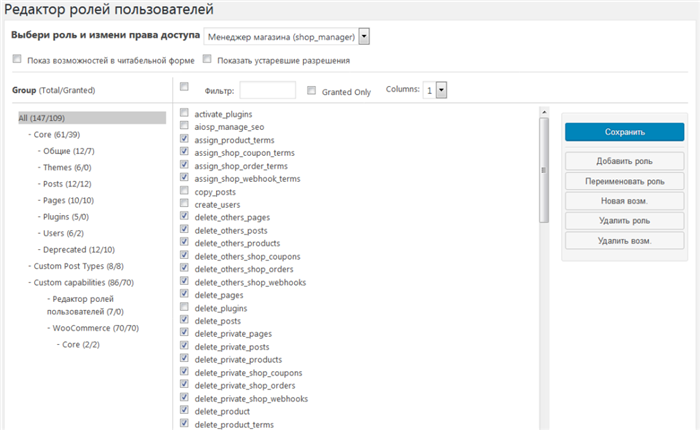Viewport: 700px width, 430px height.
Task: Click Переименовать роль button
Action: coord(624,181)
